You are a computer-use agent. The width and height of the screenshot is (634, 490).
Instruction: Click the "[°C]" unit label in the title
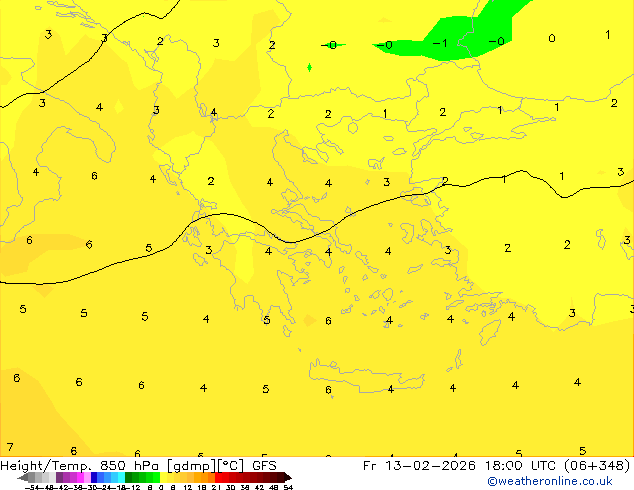(x=231, y=466)
